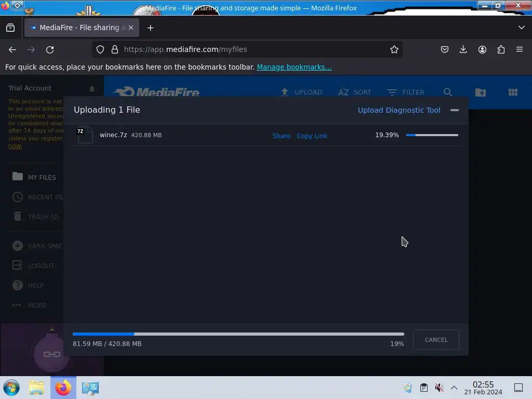532x399 pixels.
Task: Click the Save to Pocket icon
Action: [x=445, y=49]
